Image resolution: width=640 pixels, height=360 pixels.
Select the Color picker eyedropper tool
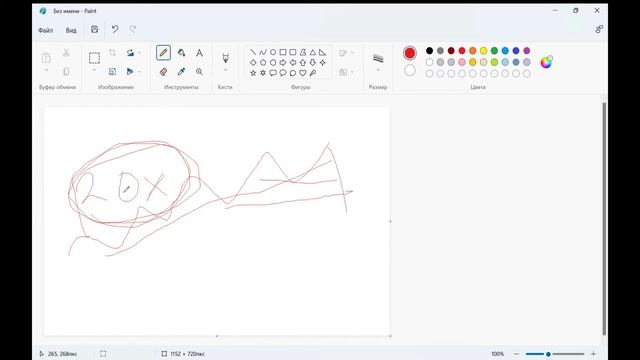point(181,71)
